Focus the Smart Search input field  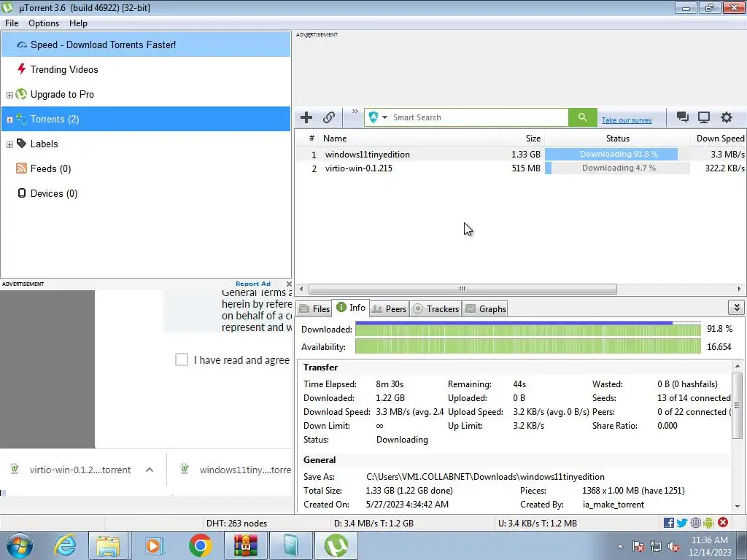click(479, 117)
